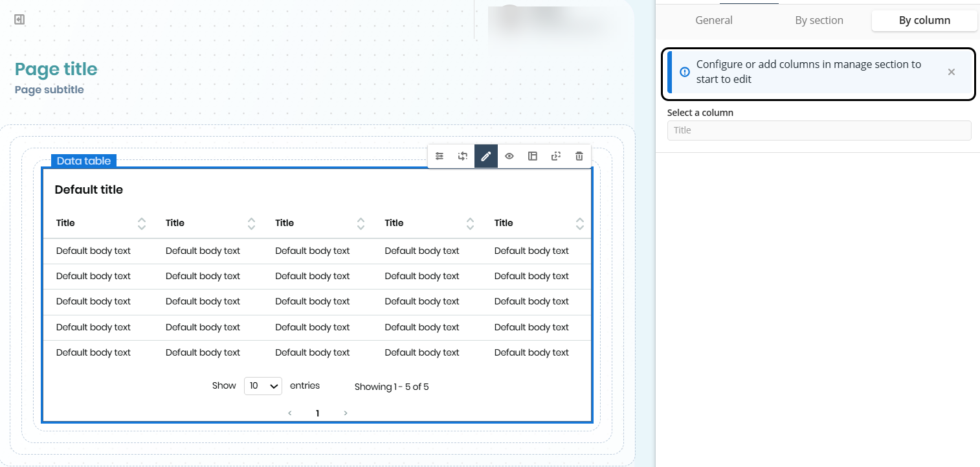Delete the data table with trash icon
This screenshot has height=467, width=980.
tap(579, 156)
